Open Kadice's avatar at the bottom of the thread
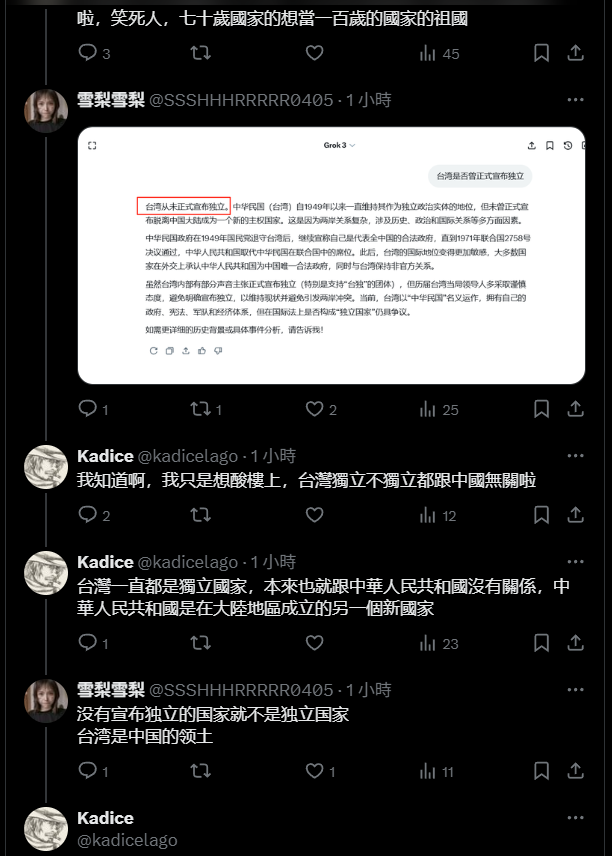The width and height of the screenshot is (612, 856). 46,829
